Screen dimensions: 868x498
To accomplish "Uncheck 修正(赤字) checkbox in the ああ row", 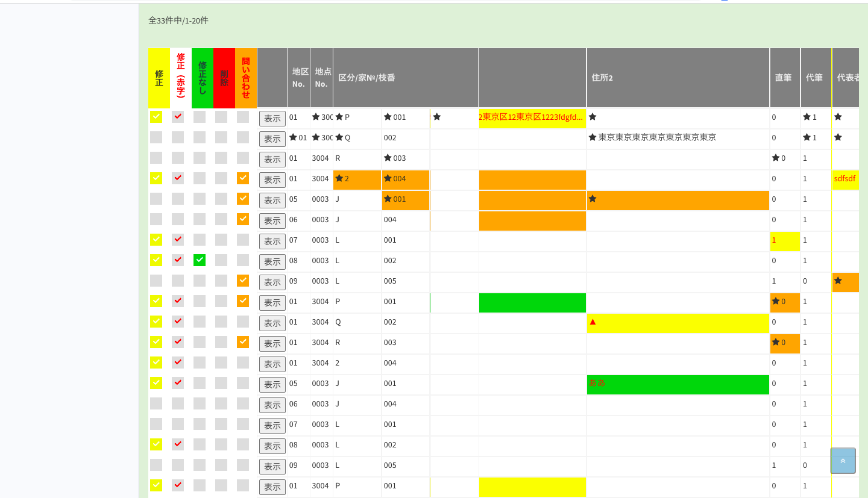I will pyautogui.click(x=178, y=383).
